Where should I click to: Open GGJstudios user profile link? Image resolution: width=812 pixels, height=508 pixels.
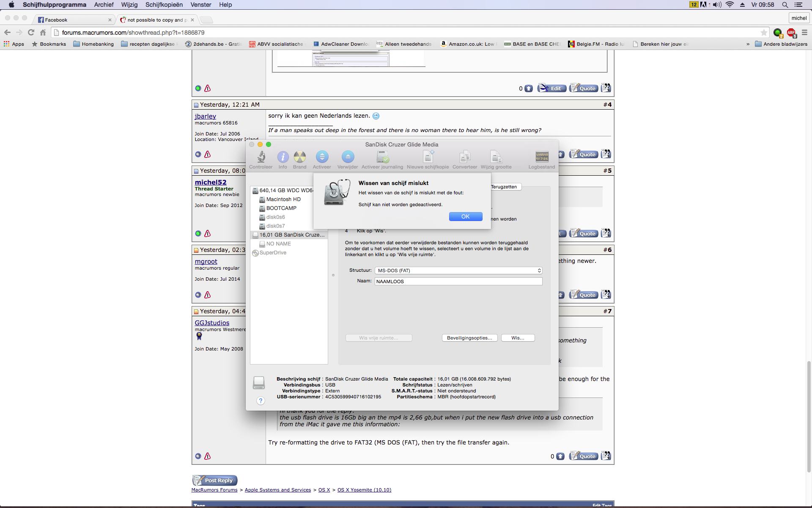coord(212,323)
